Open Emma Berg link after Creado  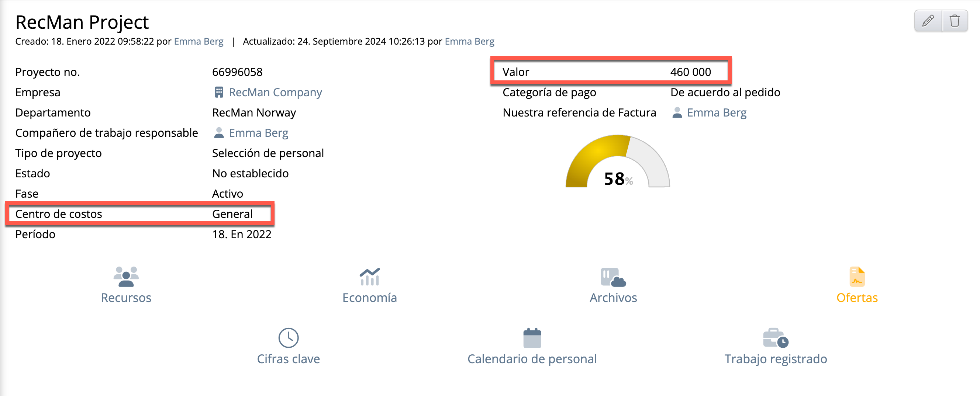pyautogui.click(x=199, y=41)
